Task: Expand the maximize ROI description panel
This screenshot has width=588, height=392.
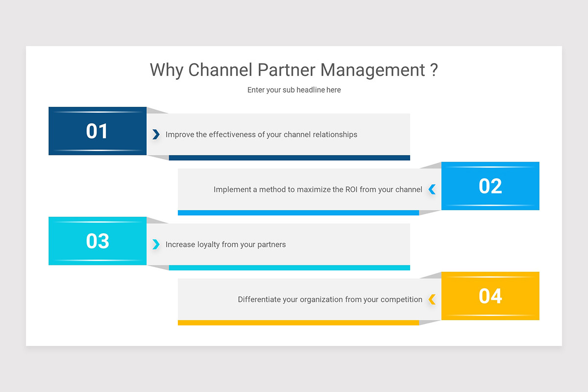Action: 309,189
